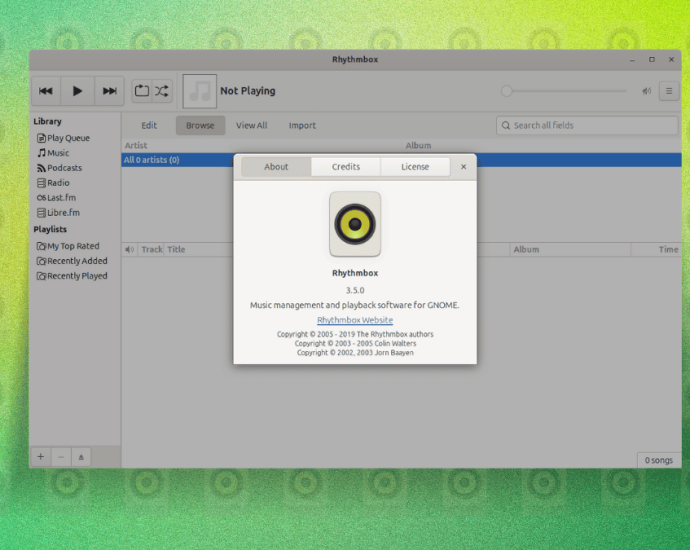Toggle shuffle mode icon
The image size is (690, 550).
point(161,91)
